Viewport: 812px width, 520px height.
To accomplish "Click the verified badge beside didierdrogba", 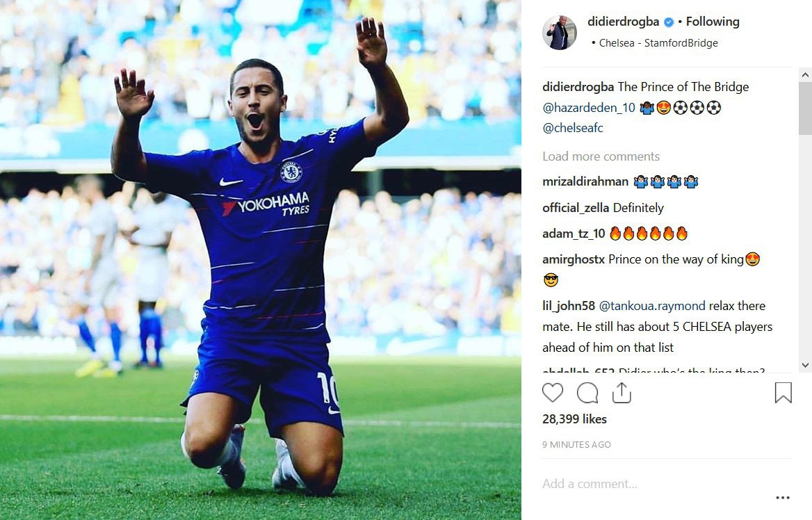I will point(669,22).
